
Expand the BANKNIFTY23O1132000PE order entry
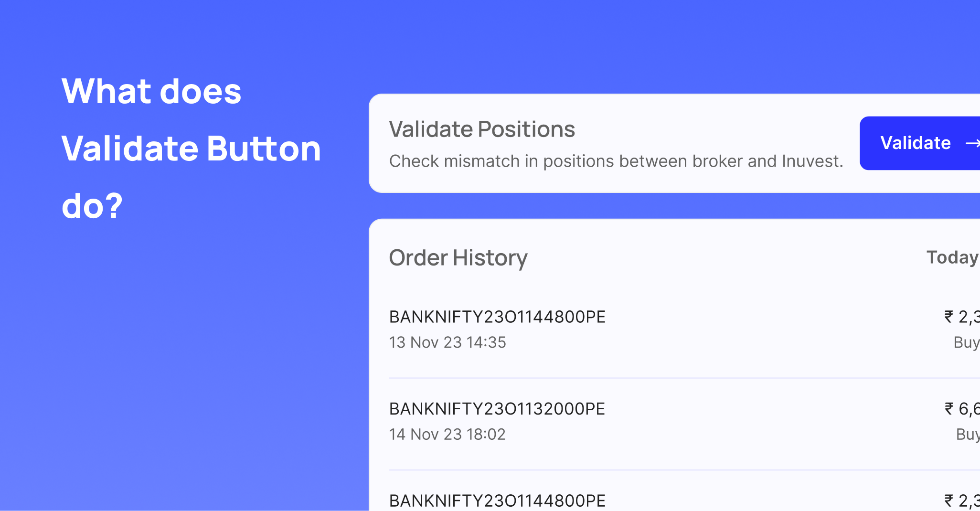pos(497,409)
